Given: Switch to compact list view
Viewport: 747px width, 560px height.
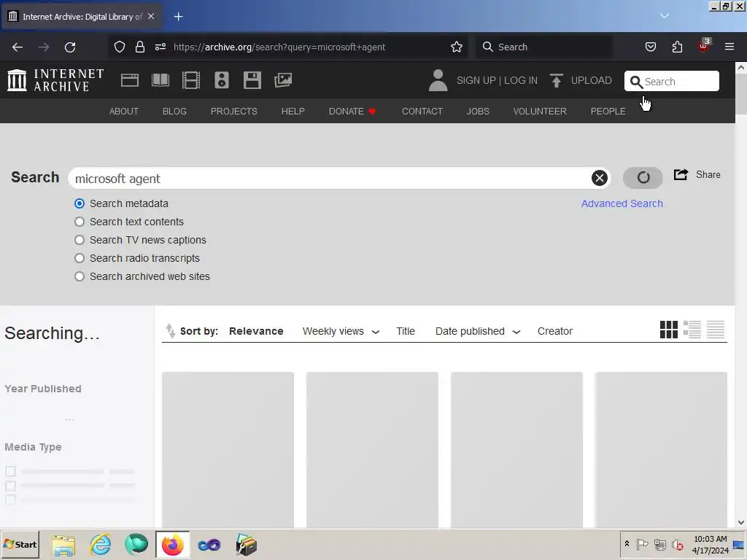Looking at the screenshot, I should click(x=716, y=330).
